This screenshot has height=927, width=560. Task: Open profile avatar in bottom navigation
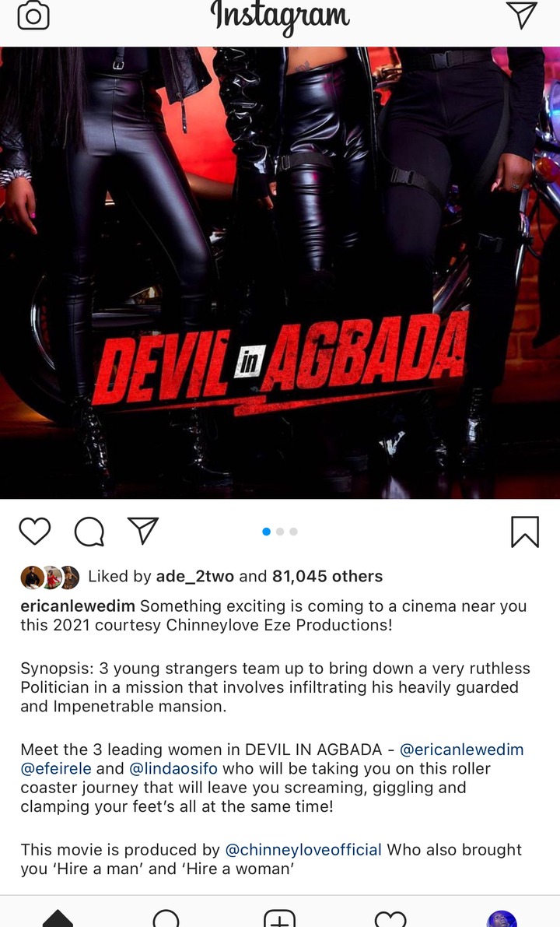[502, 918]
